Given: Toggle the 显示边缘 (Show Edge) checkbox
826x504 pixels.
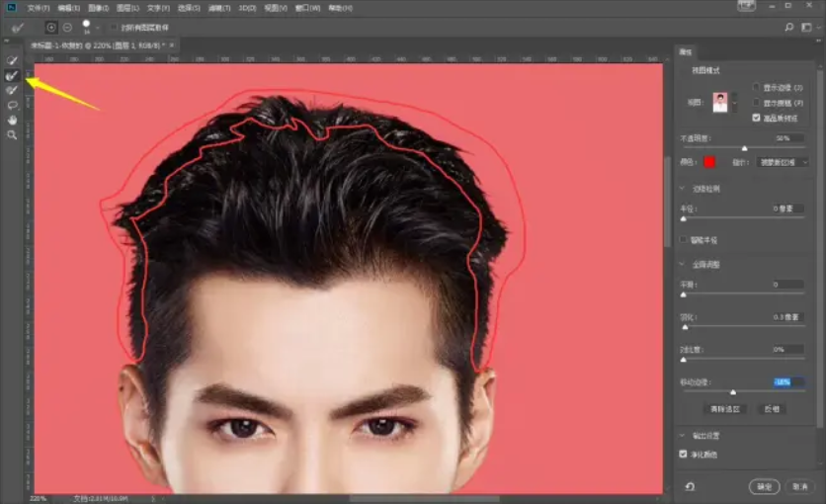Looking at the screenshot, I should pyautogui.click(x=757, y=88).
